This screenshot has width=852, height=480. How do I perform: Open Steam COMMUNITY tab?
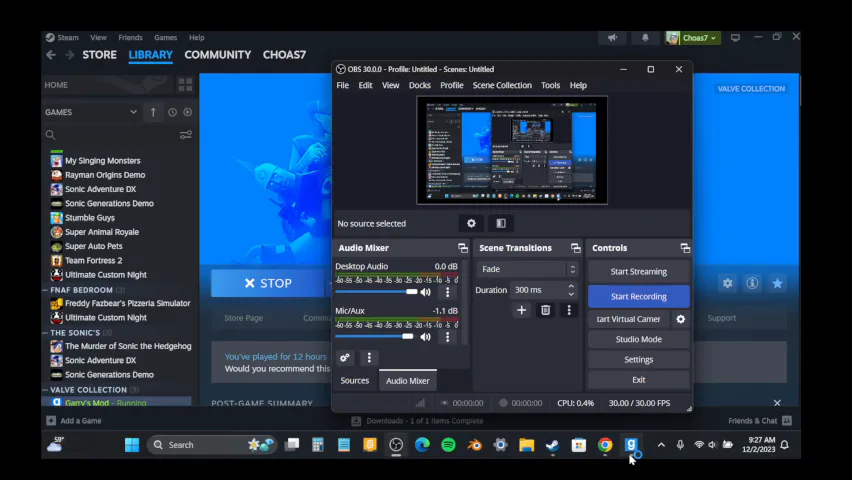point(217,55)
